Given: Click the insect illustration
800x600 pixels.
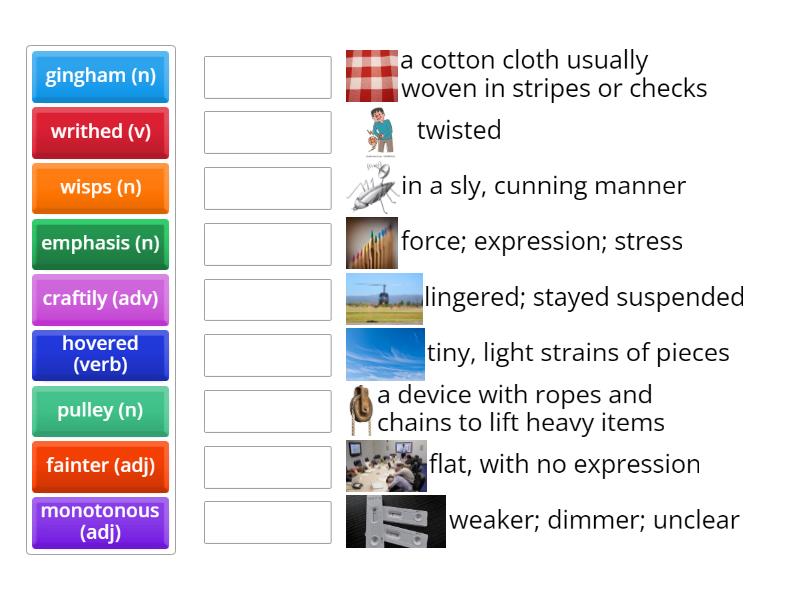Looking at the screenshot, I should click(x=370, y=186).
